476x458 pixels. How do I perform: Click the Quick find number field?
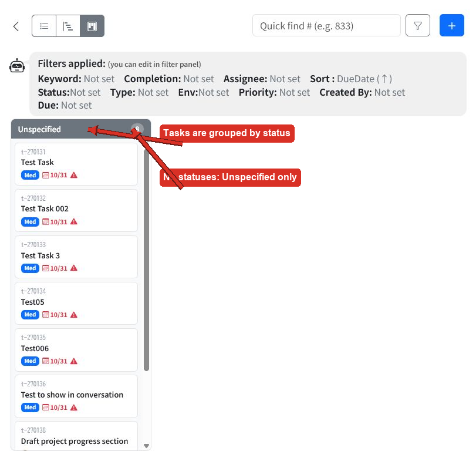click(x=326, y=25)
